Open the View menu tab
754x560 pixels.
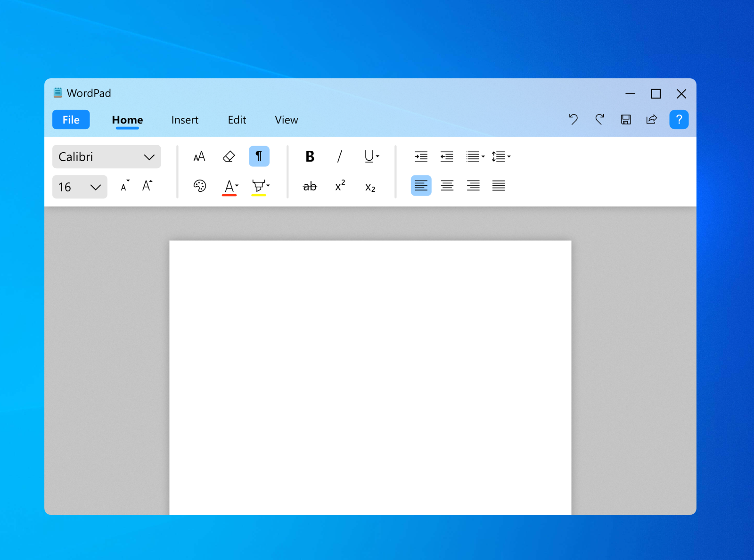click(x=286, y=120)
